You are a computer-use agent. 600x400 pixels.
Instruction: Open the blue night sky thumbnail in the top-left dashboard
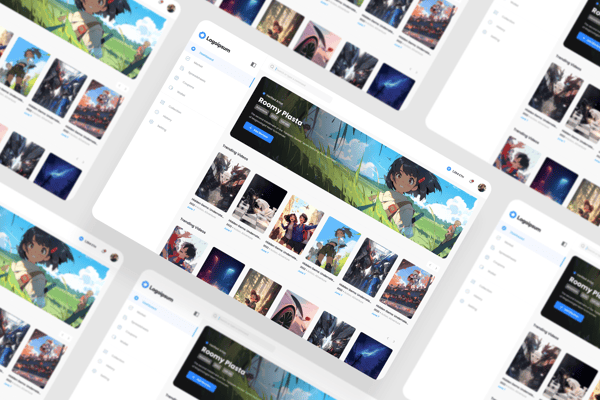(58, 176)
